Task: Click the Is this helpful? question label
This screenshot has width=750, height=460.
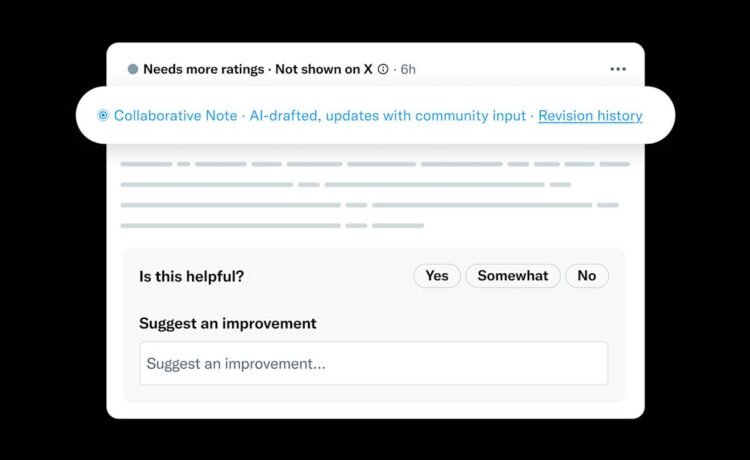Action: (191, 276)
